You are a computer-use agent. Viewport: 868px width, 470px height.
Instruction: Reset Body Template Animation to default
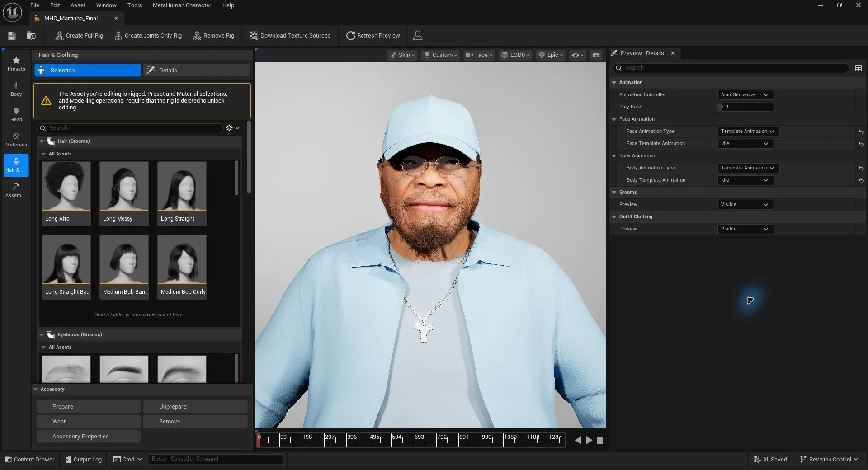click(x=861, y=180)
